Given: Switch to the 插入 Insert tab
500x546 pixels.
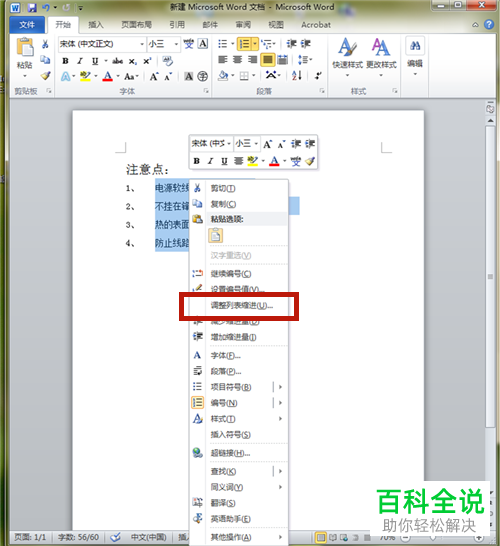Looking at the screenshot, I should [96, 25].
